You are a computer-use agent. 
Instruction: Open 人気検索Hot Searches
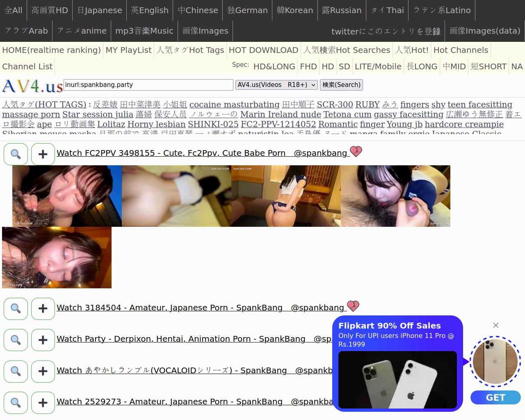click(x=347, y=50)
